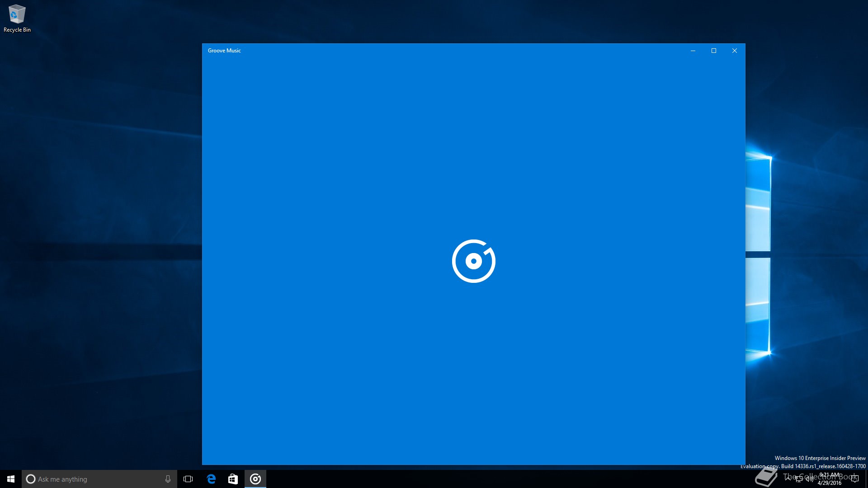Open the volume speaker tray icon
The image size is (868, 488).
tap(810, 479)
